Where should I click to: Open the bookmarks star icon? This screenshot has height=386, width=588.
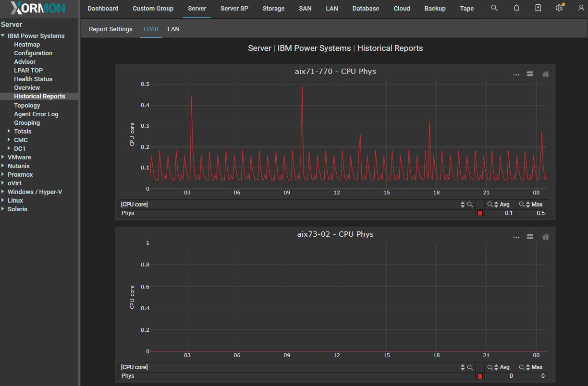[538, 8]
